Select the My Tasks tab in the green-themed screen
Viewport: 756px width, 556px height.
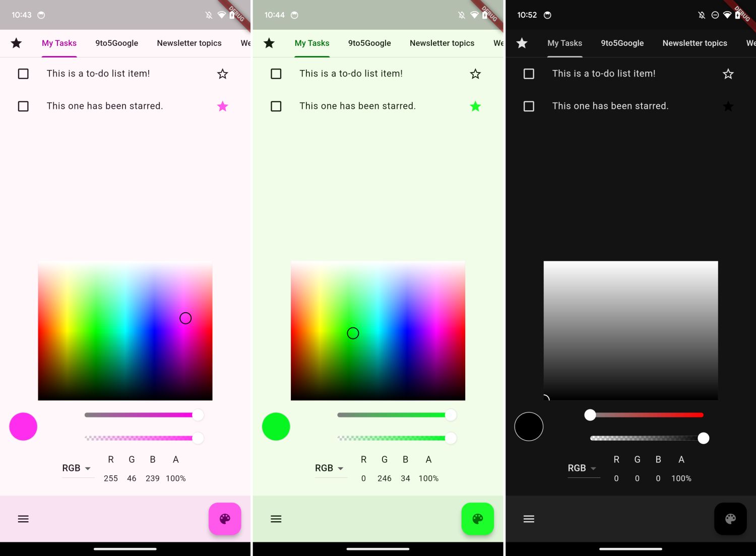[312, 43]
